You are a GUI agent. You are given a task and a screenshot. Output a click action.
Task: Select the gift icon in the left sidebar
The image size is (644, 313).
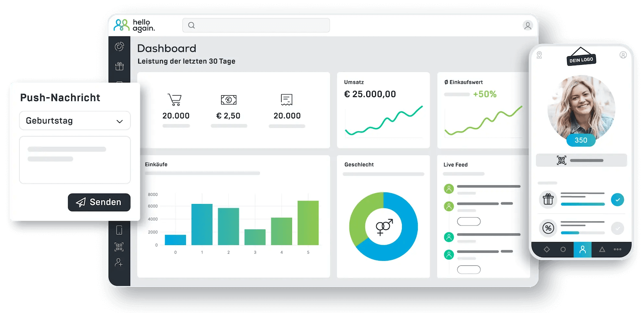119,66
